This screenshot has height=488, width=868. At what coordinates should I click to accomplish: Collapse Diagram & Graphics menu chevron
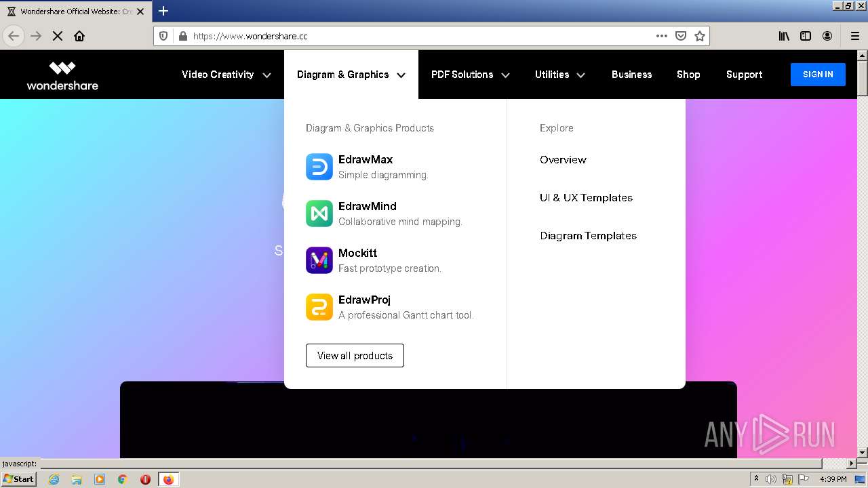pos(401,75)
